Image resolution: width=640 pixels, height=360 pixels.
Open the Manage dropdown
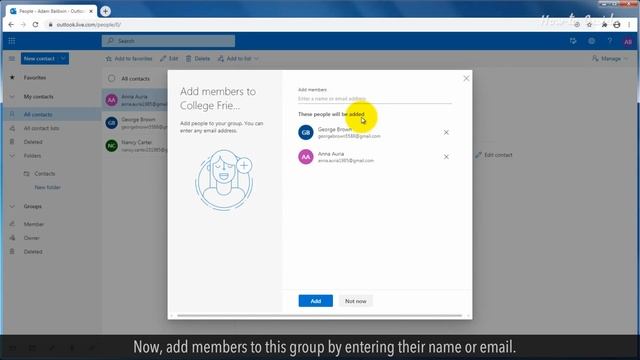[x=610, y=59]
